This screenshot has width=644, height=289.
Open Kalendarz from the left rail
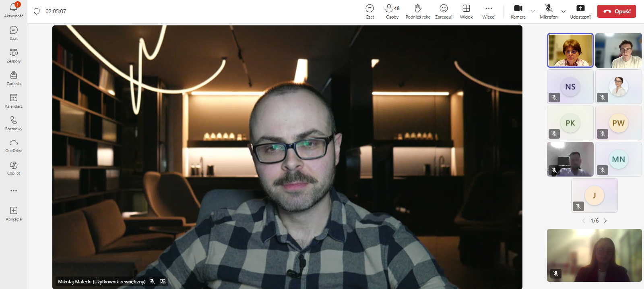click(14, 101)
